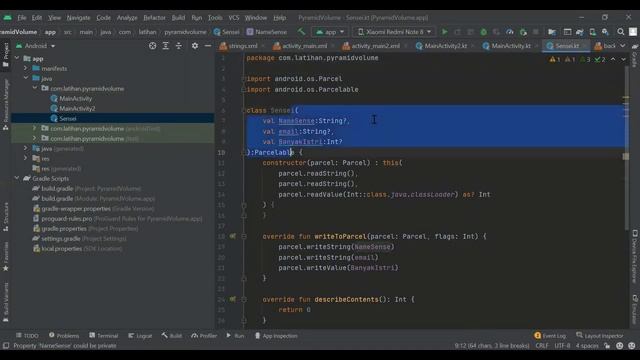The height and width of the screenshot is (360, 640).
Task: Click Expand All icon in Project panel
Action: click(x=165, y=46)
